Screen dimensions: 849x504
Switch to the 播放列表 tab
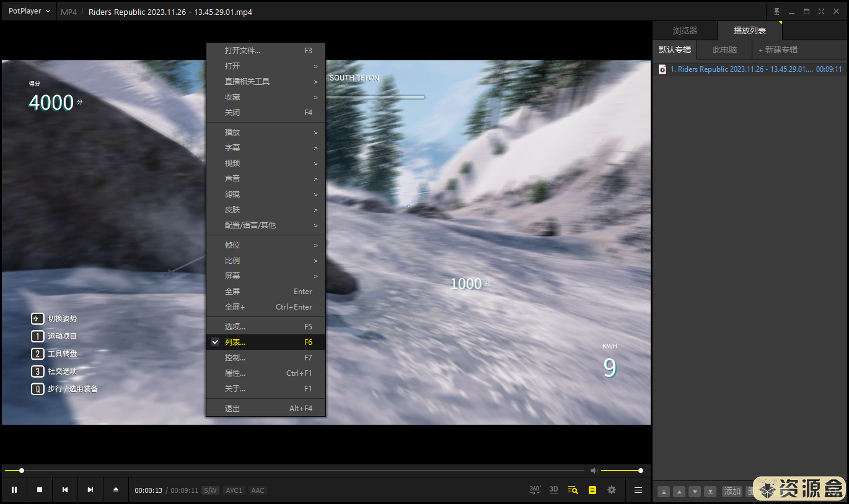click(x=749, y=30)
